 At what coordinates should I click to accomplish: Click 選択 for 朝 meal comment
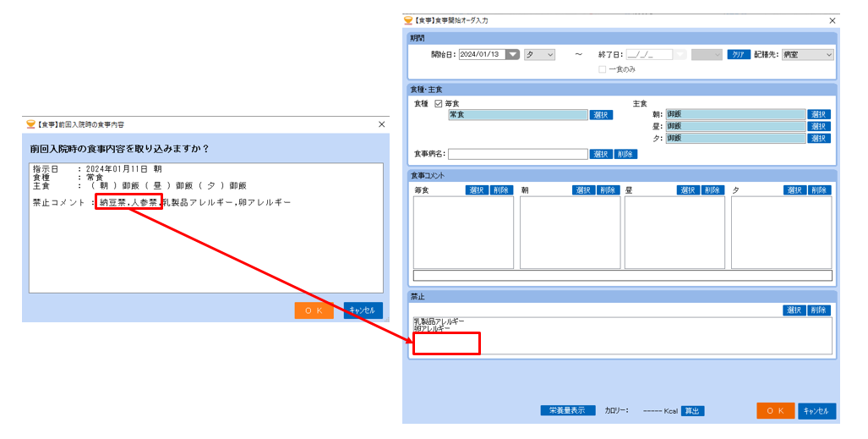point(583,190)
